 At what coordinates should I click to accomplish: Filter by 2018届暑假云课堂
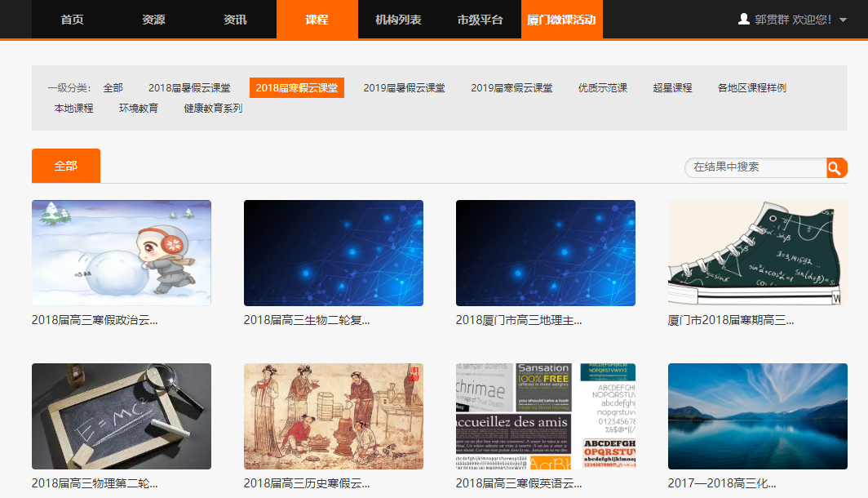click(189, 87)
